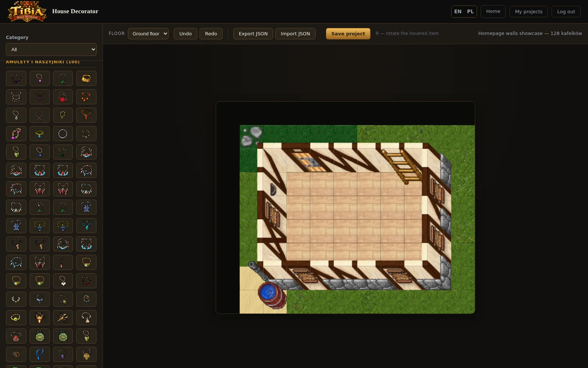Pick the bone tooth necklace

(86, 318)
